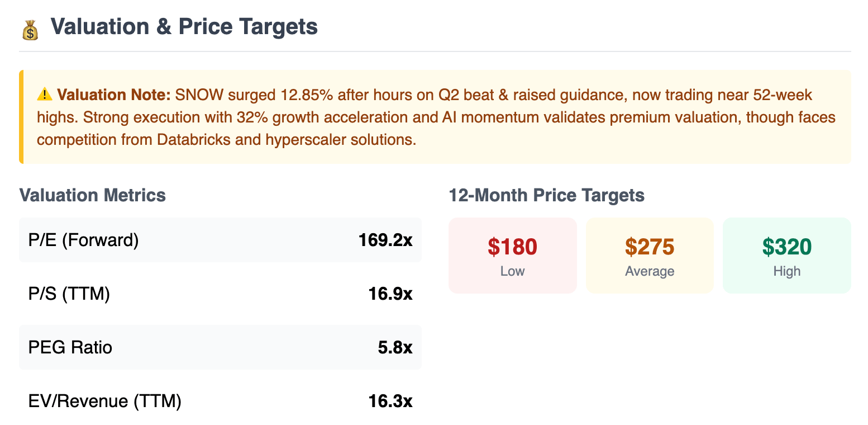Select the Valuation & Price Targets heading

click(x=184, y=27)
